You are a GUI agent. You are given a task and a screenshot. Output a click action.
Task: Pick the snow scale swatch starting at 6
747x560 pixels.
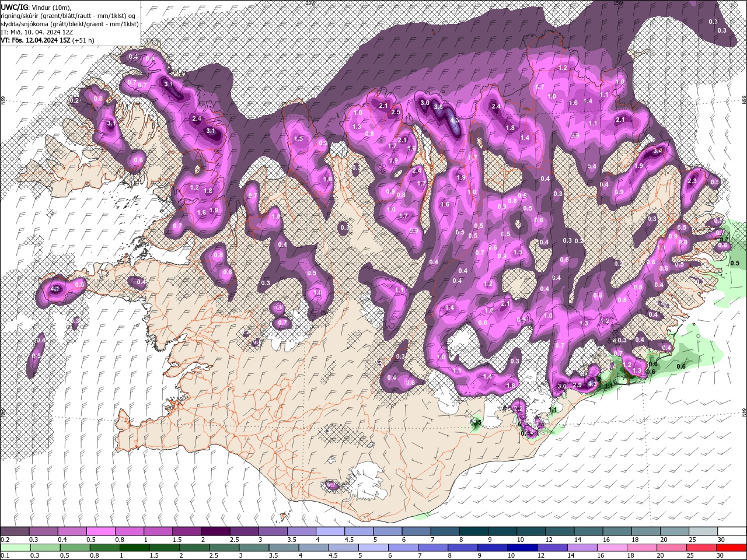[416, 531]
